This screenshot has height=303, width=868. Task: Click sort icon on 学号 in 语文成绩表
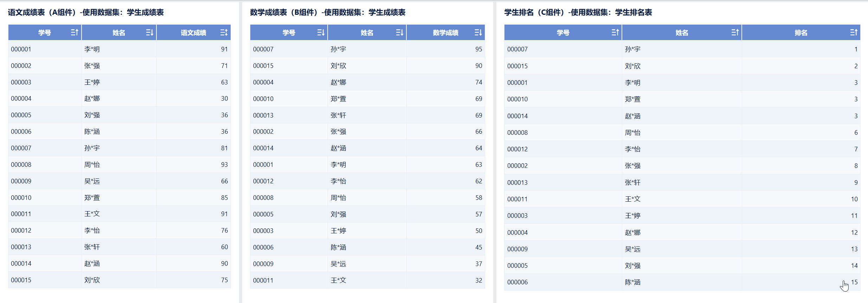pos(75,32)
